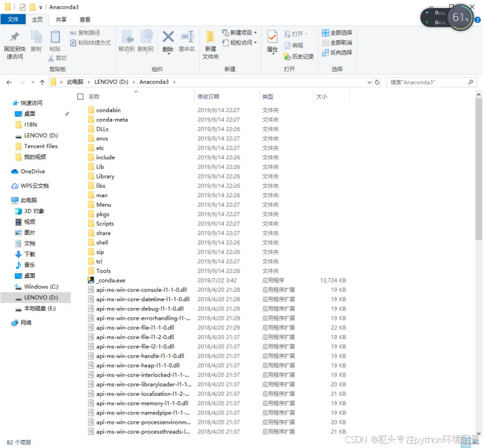Click Select All (全部选择) in ribbon
The width and height of the screenshot is (483, 448).
(x=337, y=32)
